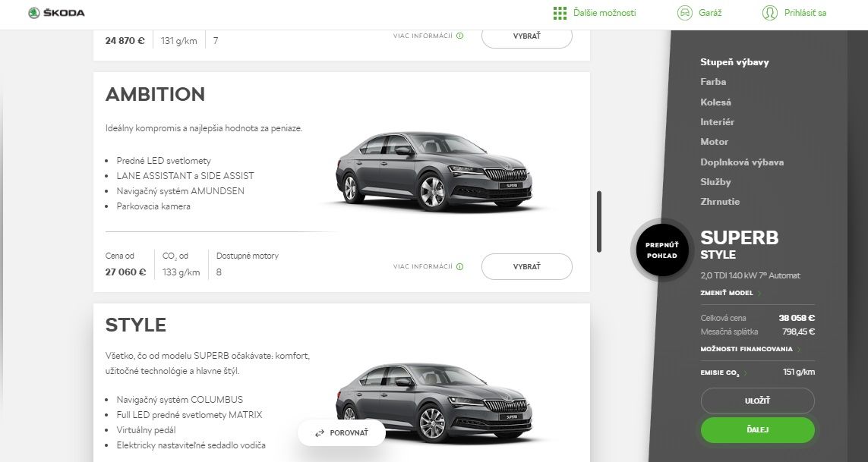Screen dimensions: 868x462
Task: Click Ambition CO2 value 133 g/km
Action: pos(181,272)
